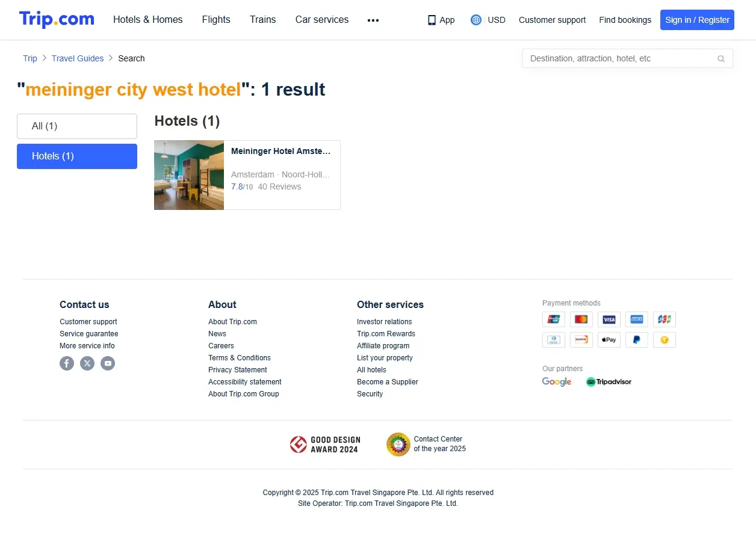The height and width of the screenshot is (554, 756).
Task: Open Trip.com X (Twitter) icon
Action: 87,363
